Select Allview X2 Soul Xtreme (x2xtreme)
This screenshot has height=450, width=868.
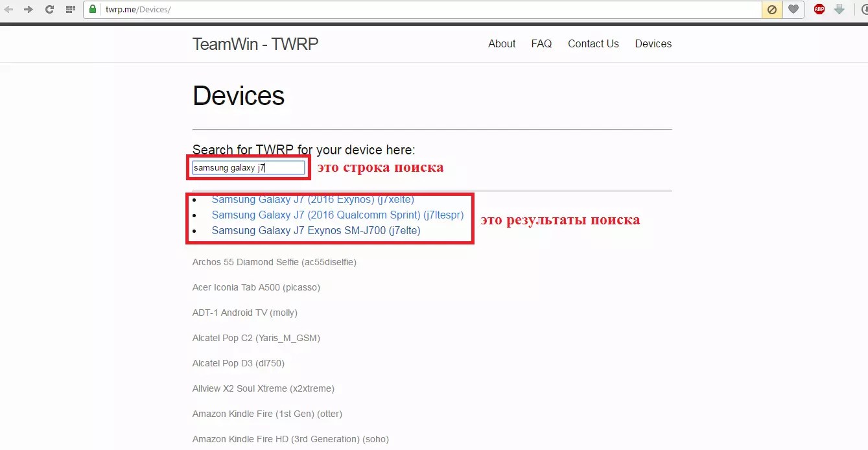point(263,388)
